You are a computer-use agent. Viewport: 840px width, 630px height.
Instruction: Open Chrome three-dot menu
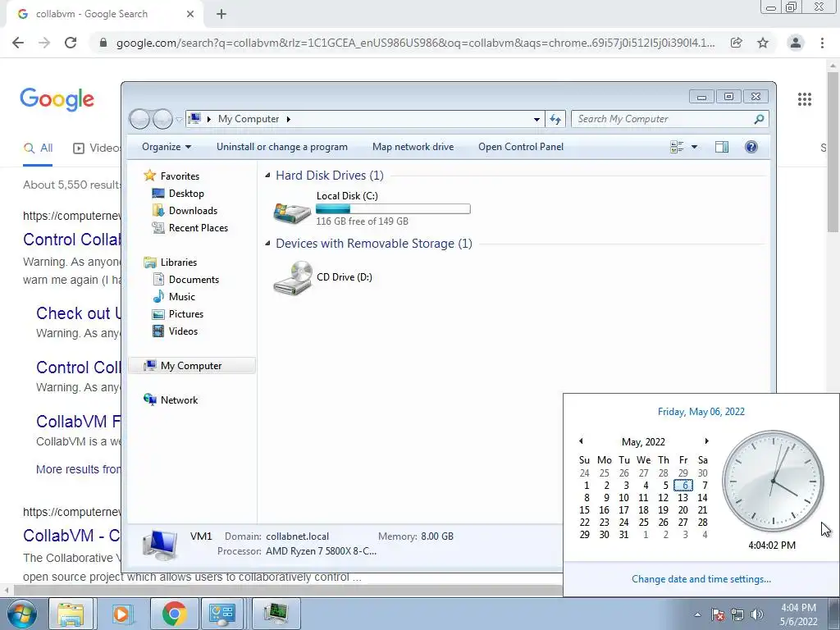(x=822, y=43)
